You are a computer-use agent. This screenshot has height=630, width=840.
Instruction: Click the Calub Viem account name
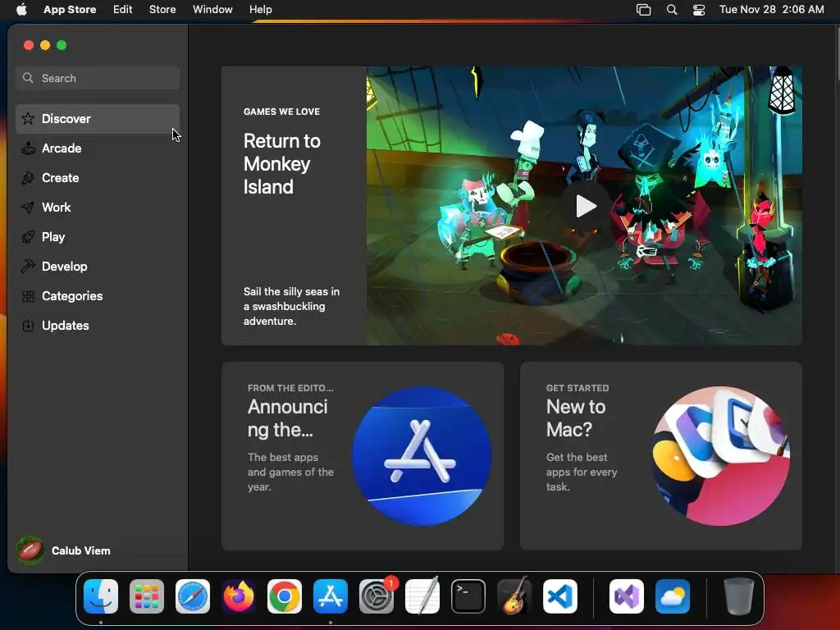click(x=81, y=550)
